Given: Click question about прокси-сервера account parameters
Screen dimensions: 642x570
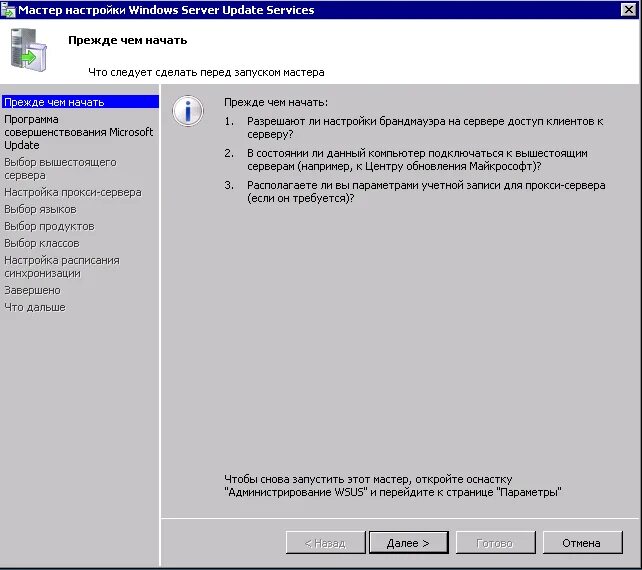Looking at the screenshot, I should pyautogui.click(x=426, y=192).
